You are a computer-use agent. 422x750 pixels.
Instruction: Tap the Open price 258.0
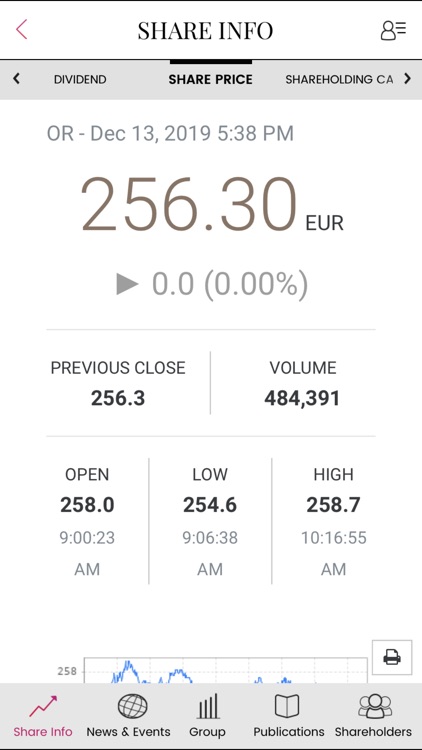(x=87, y=505)
